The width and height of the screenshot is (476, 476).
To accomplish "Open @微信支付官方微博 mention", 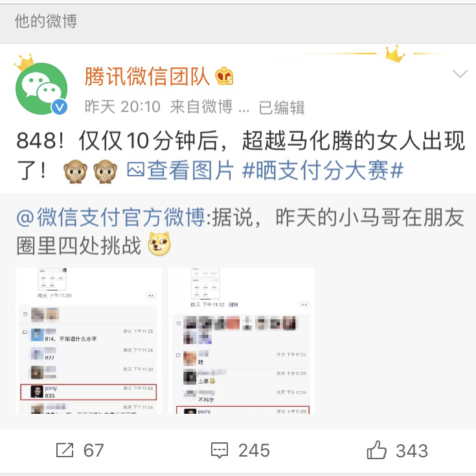I will pos(111,218).
